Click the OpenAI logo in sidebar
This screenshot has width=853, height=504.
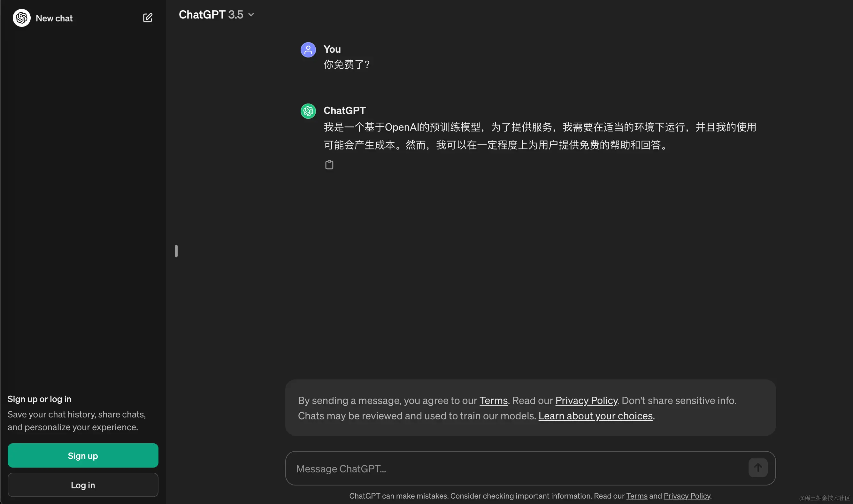click(x=22, y=18)
